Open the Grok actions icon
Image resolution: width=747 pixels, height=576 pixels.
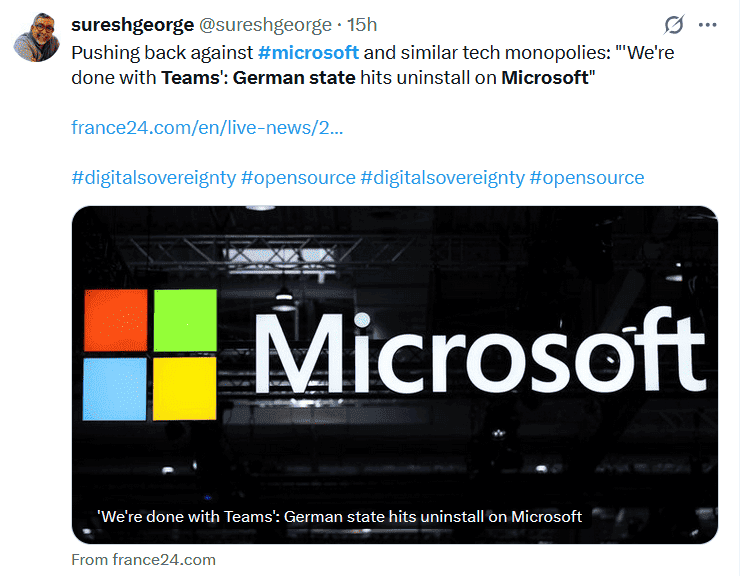(674, 24)
